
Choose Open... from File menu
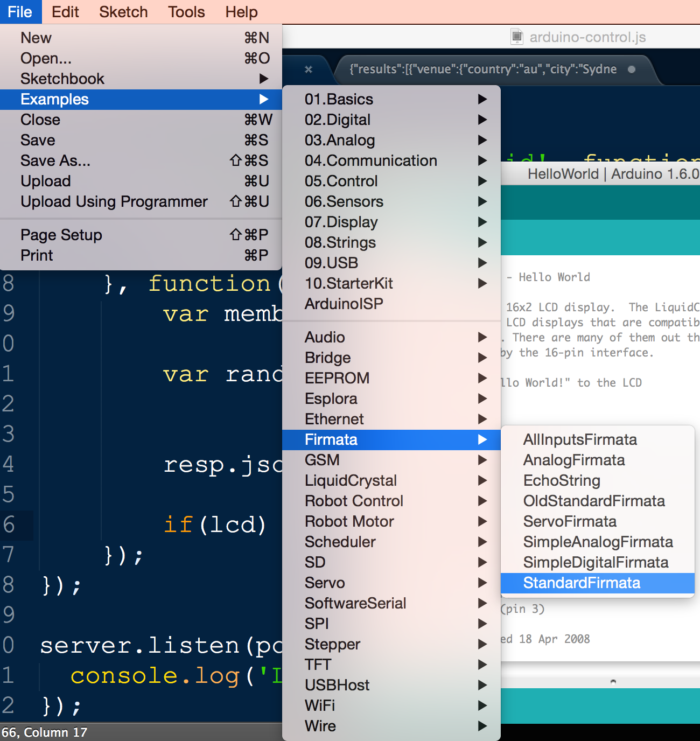click(x=141, y=58)
